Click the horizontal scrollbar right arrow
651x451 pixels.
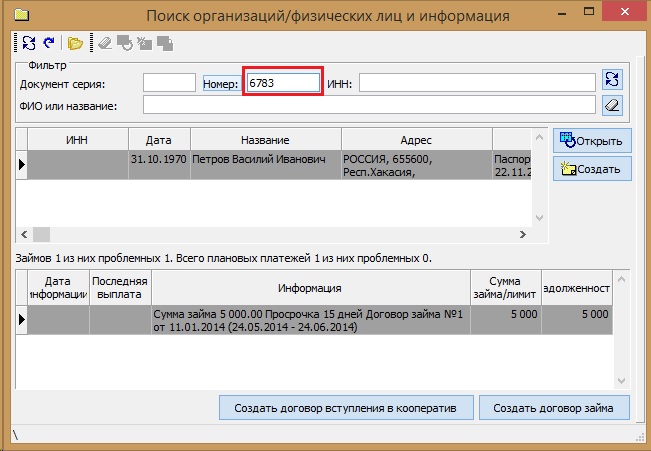point(523,235)
